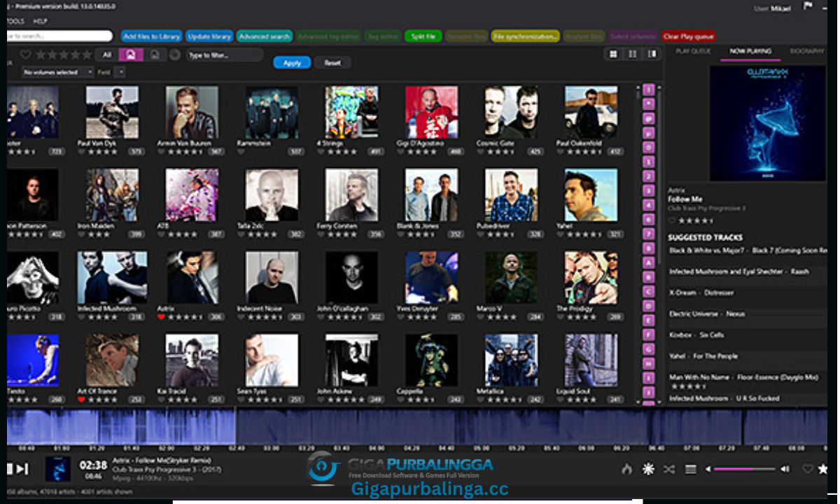Image resolution: width=840 pixels, height=504 pixels.
Task: Select the highlighted pink artist filter icon
Action: click(x=131, y=55)
